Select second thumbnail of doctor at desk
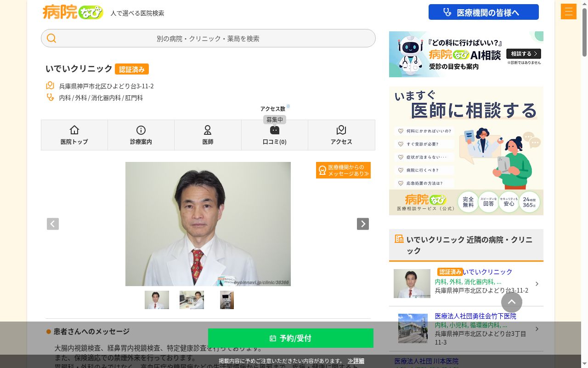 click(192, 300)
